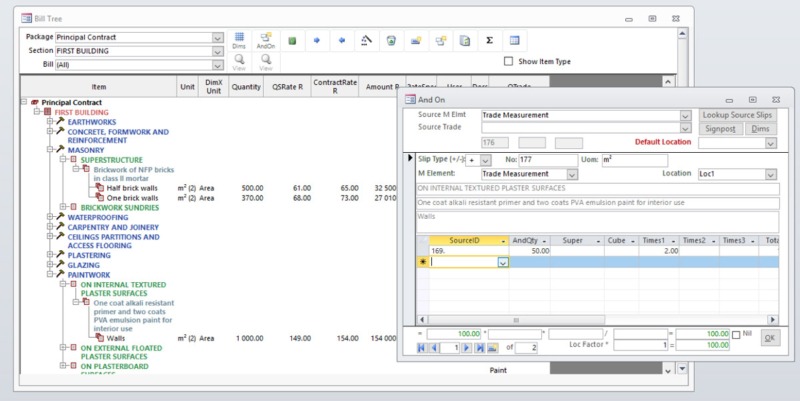Screen dimensions: 800x401
Task: Click the AndOn toolbar icon
Action: (x=266, y=40)
